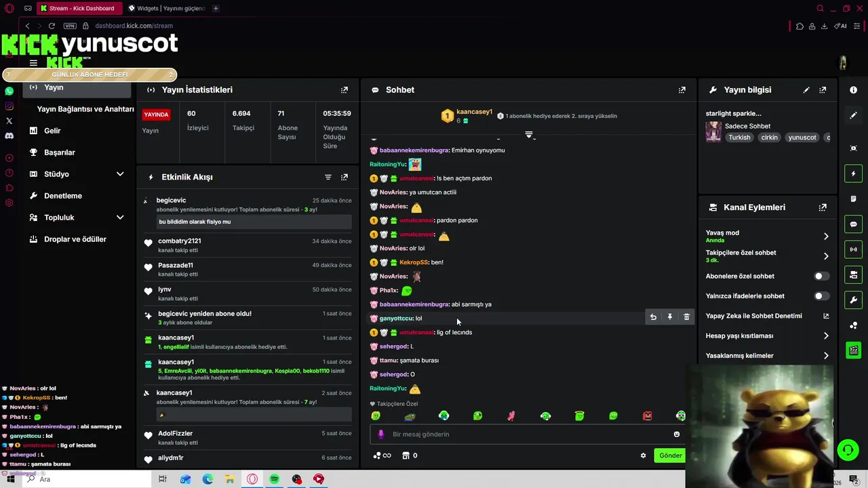Open a new browser tab

216,8
